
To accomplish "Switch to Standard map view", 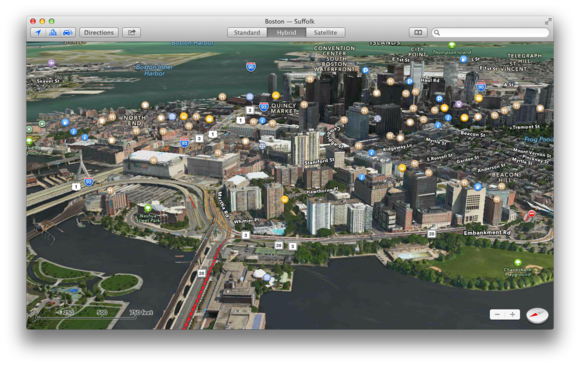I will [247, 33].
